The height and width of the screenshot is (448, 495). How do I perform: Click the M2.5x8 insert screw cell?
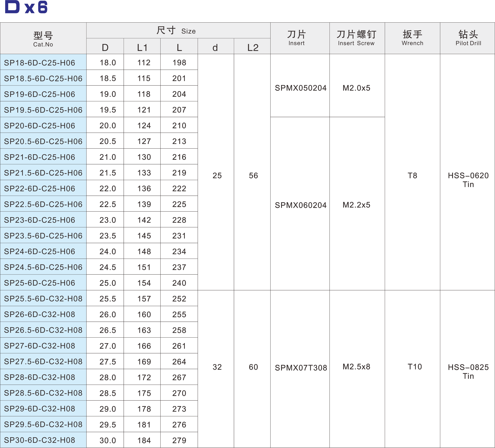[357, 369]
